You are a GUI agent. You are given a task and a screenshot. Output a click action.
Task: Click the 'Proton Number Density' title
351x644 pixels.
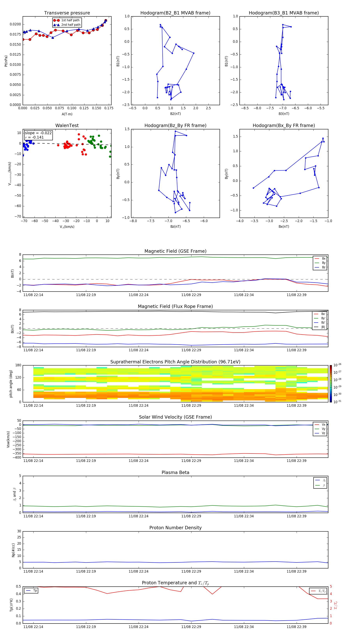(175, 528)
